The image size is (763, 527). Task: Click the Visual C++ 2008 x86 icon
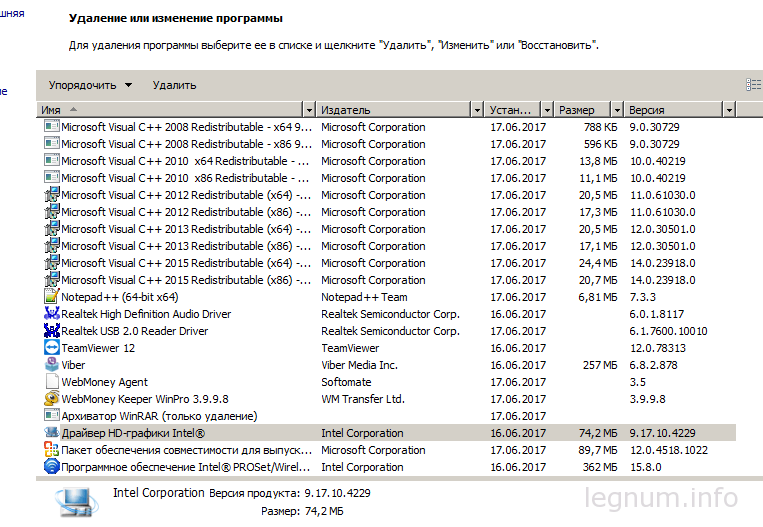[52, 144]
